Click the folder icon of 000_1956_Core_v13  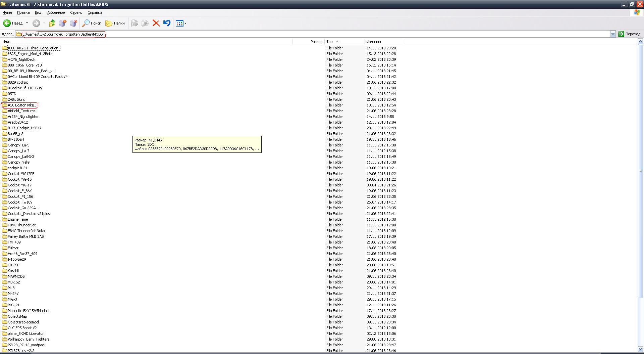click(x=5, y=65)
